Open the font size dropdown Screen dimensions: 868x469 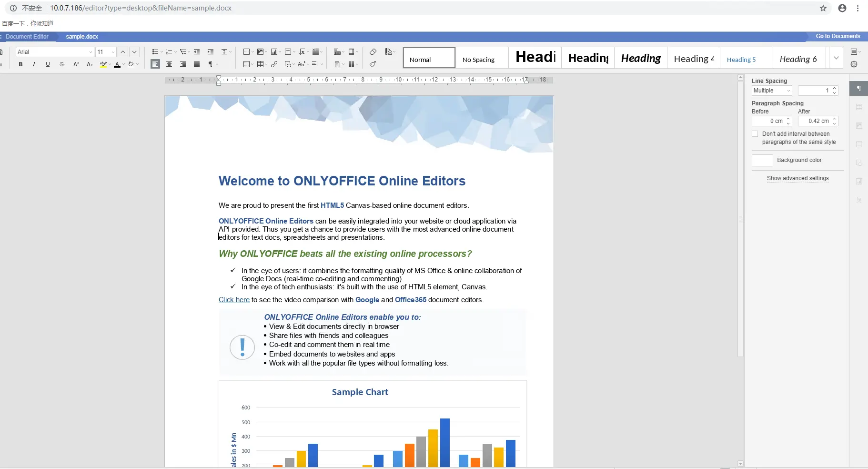[113, 52]
